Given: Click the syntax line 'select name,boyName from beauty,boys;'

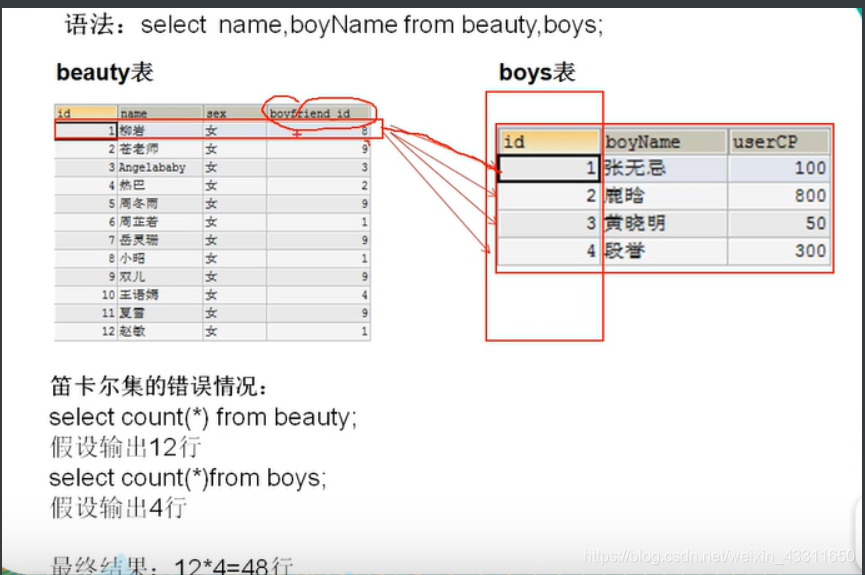Looking at the screenshot, I should (372, 25).
